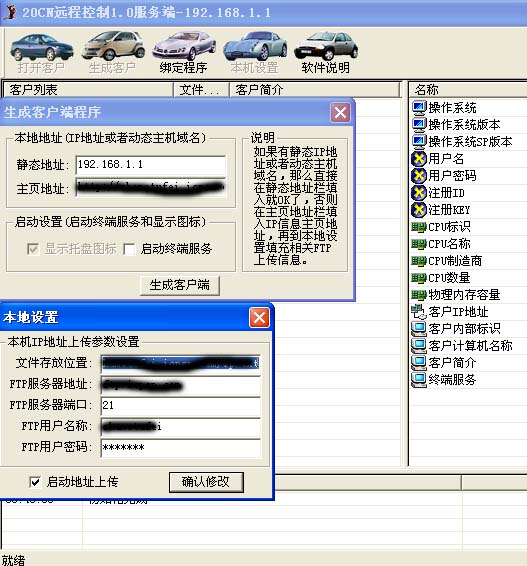
Task: Click the 软件说明 car toolbar icon
Action: [326, 46]
